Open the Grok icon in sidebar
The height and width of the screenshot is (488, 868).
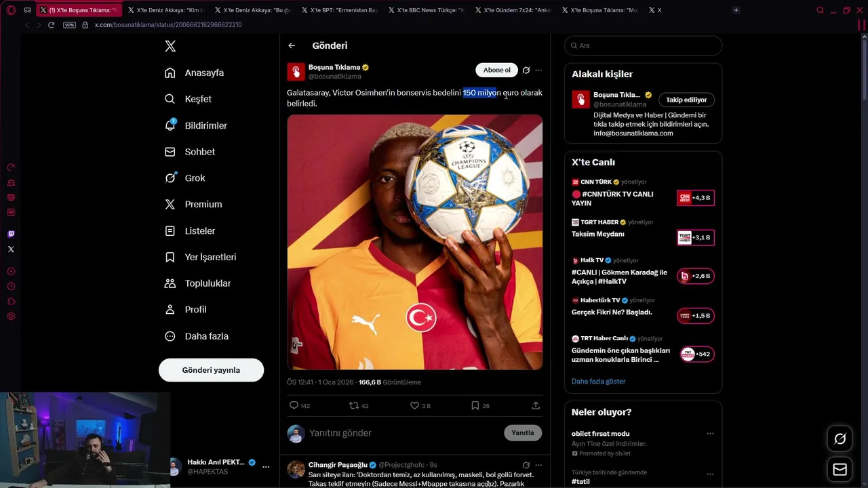(170, 178)
